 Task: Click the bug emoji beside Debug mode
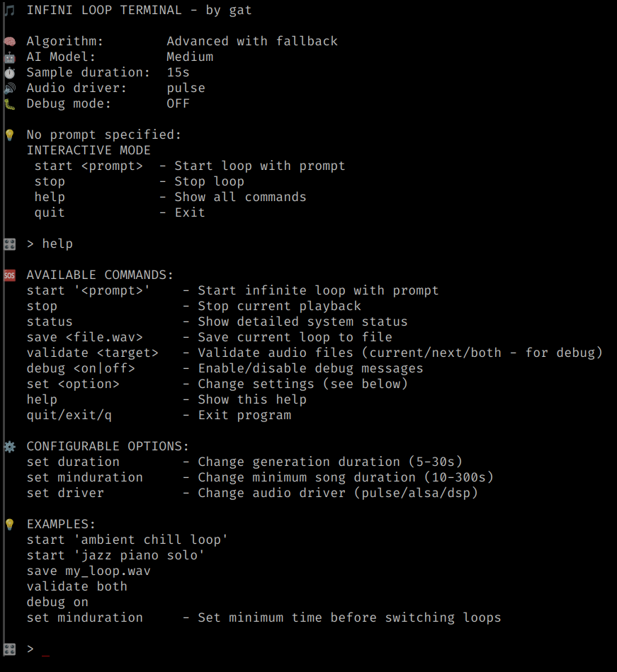pyautogui.click(x=9, y=103)
